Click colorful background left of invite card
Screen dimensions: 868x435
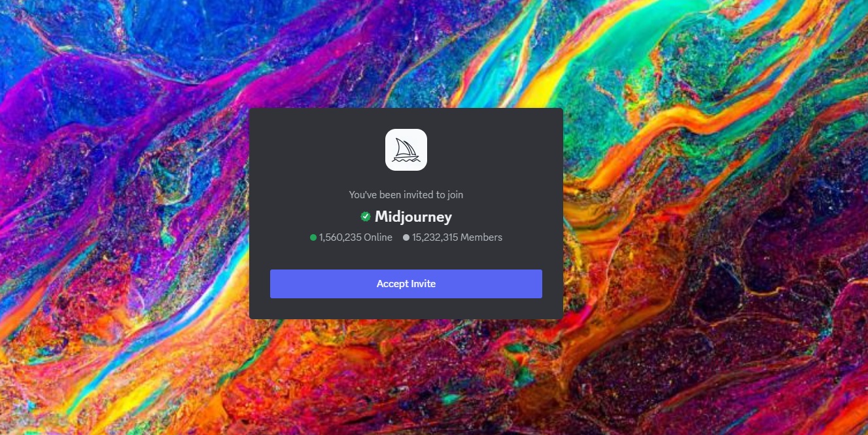tap(124, 216)
